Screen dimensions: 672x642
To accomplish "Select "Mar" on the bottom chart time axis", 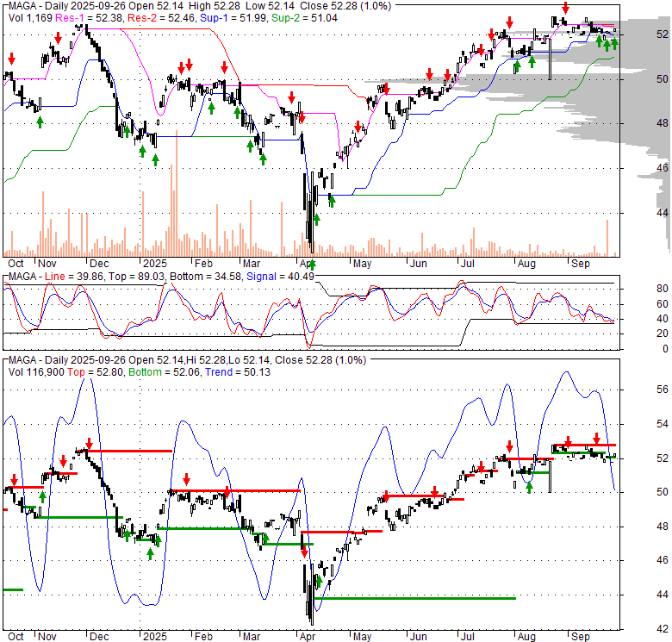I will pos(252,637).
